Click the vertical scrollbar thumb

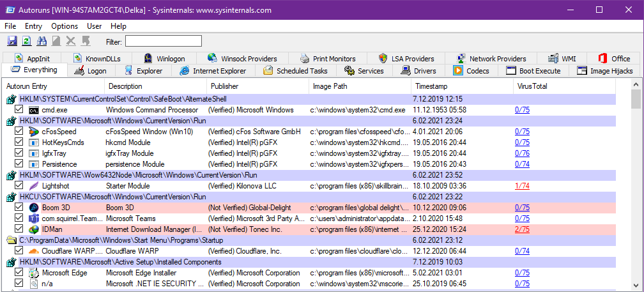click(635, 100)
